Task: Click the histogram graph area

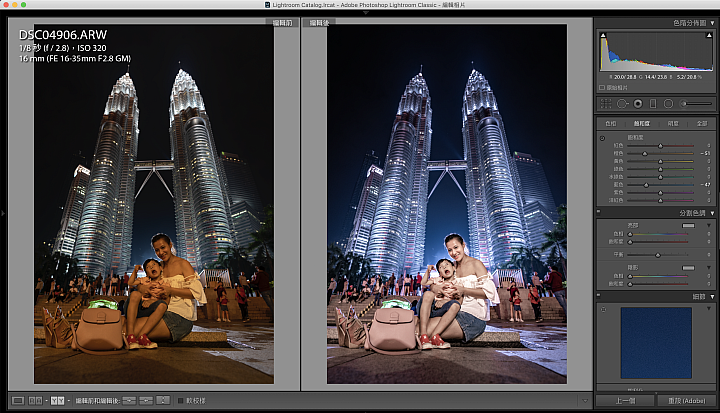Action: click(x=656, y=51)
